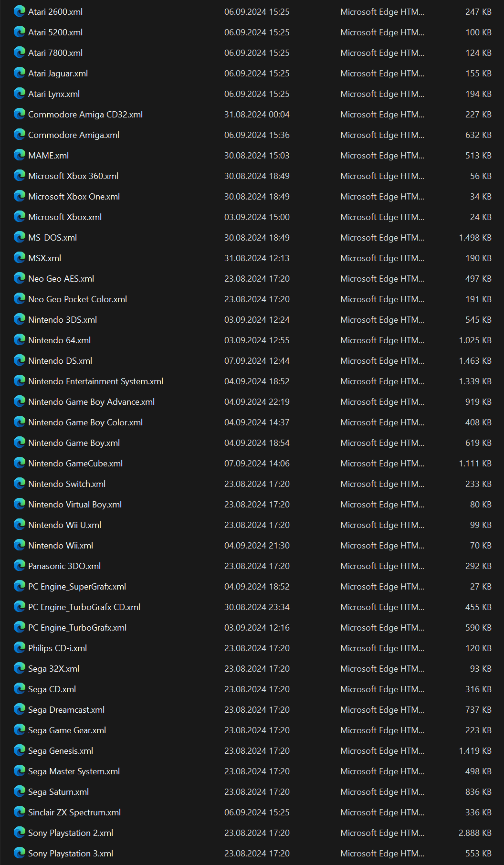504x865 pixels.
Task: Click the 2.888 KB size value
Action: pos(475,833)
